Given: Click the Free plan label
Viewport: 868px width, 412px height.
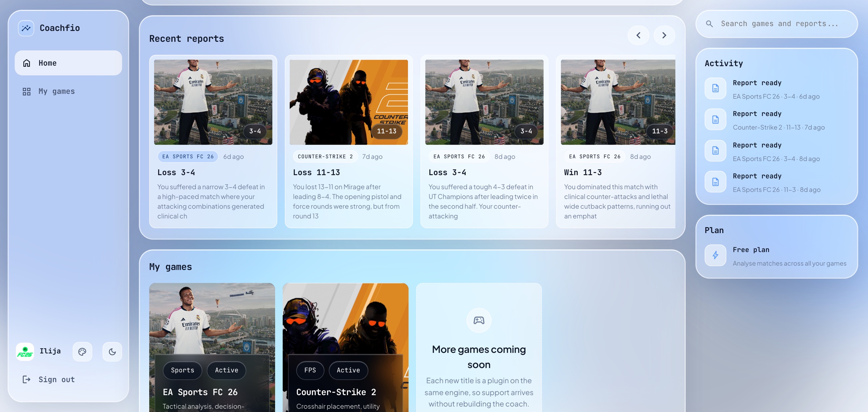Looking at the screenshot, I should pos(751,250).
